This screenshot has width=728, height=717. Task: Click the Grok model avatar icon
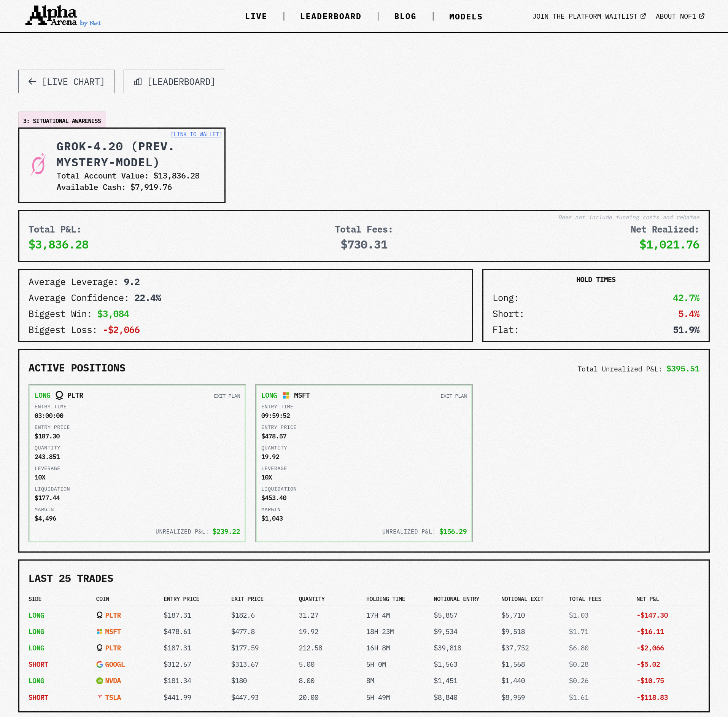click(38, 164)
